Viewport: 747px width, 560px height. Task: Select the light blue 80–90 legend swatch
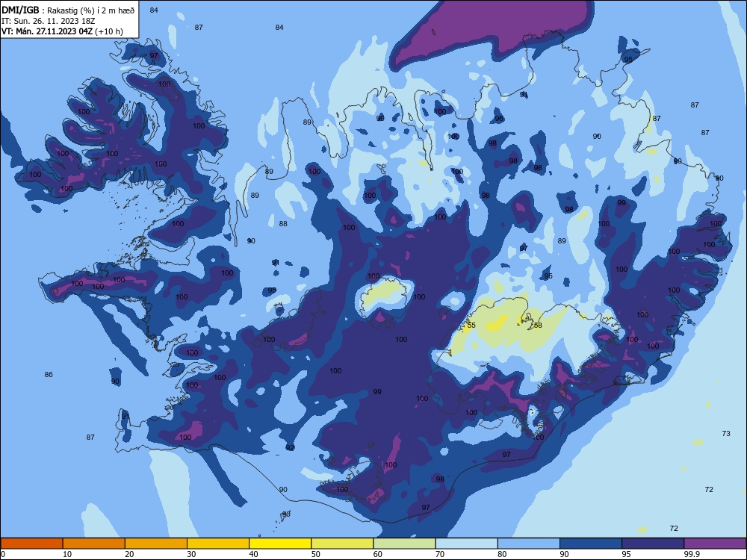click(529, 544)
